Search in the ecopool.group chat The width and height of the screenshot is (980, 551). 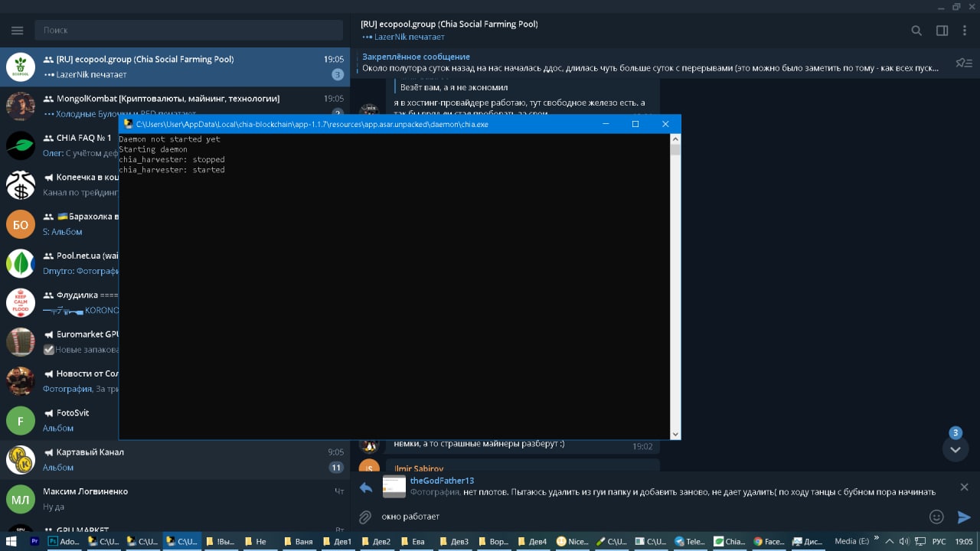(916, 31)
